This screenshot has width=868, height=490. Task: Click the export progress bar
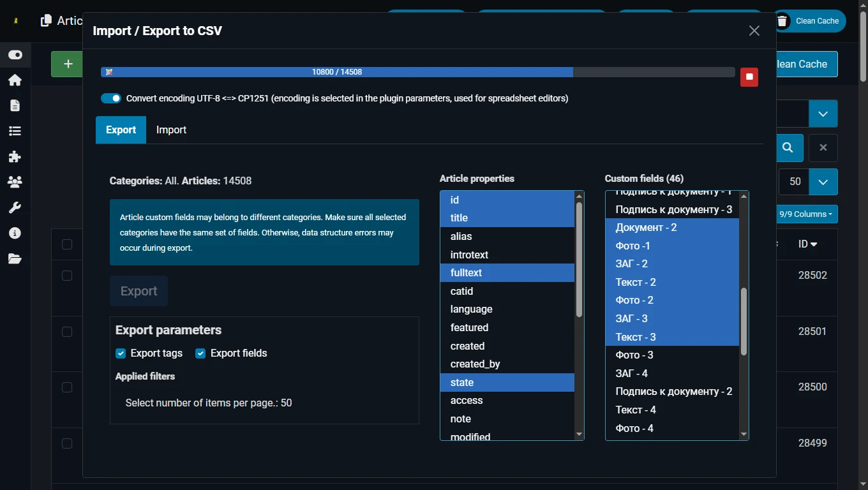click(417, 72)
